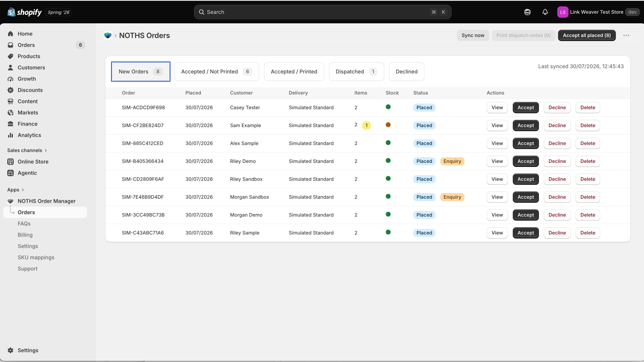Click the Last synced timestamp
644x362 pixels.
click(x=581, y=66)
